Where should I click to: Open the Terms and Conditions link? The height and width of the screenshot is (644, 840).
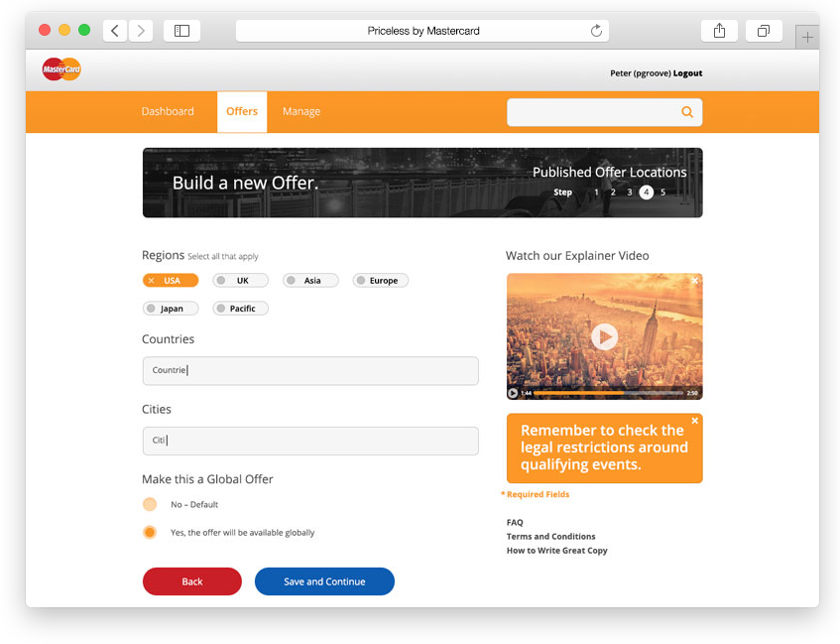click(x=550, y=536)
